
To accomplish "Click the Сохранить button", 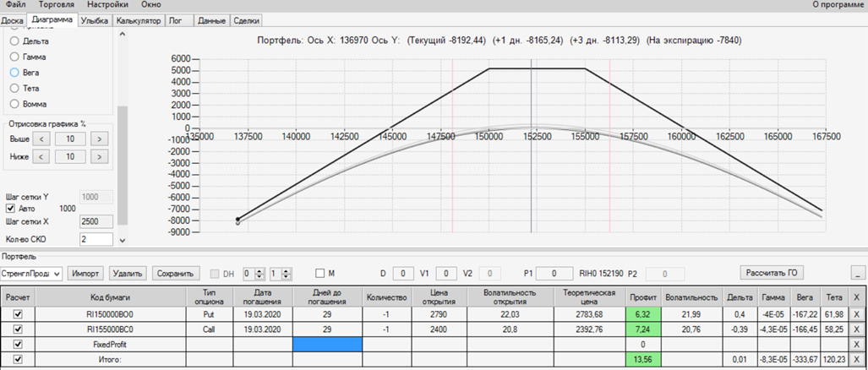I will [x=175, y=273].
